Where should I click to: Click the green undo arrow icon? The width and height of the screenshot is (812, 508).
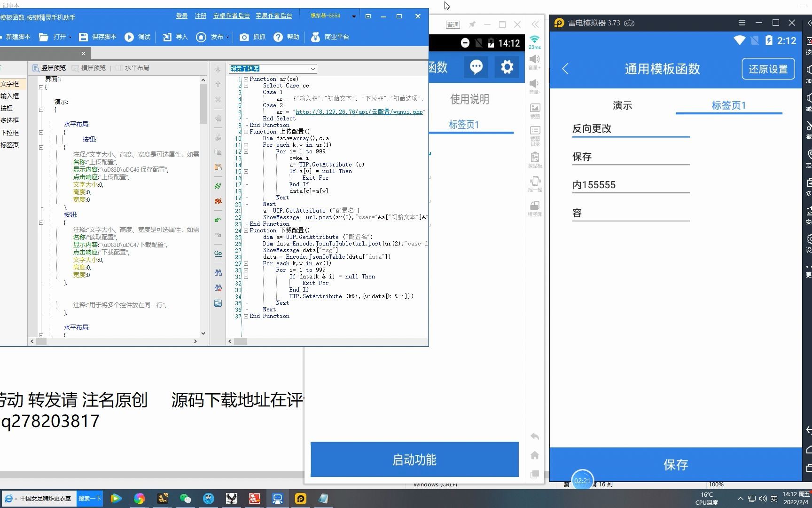[218, 220]
